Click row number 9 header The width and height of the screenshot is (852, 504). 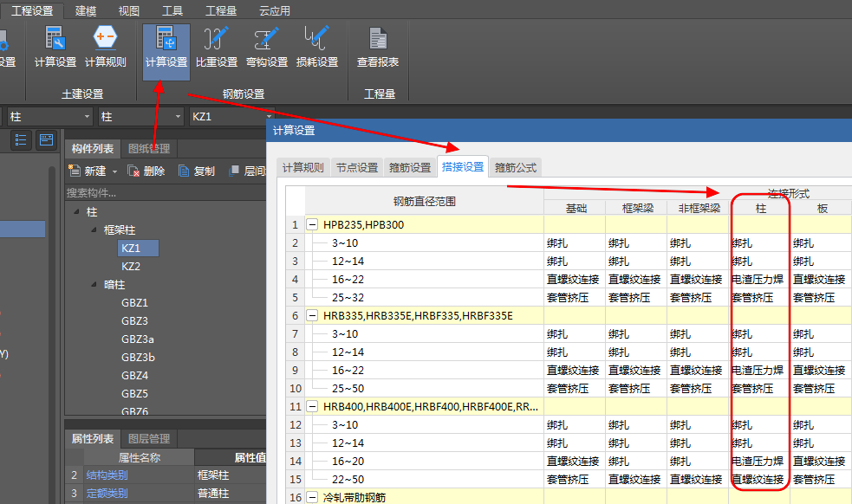click(295, 371)
